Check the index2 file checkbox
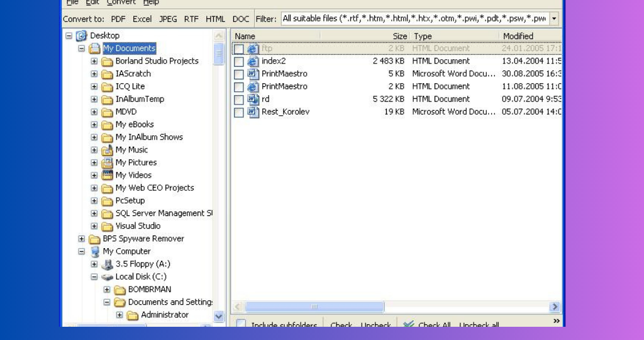Viewport: 644px width, 340px height. (238, 62)
